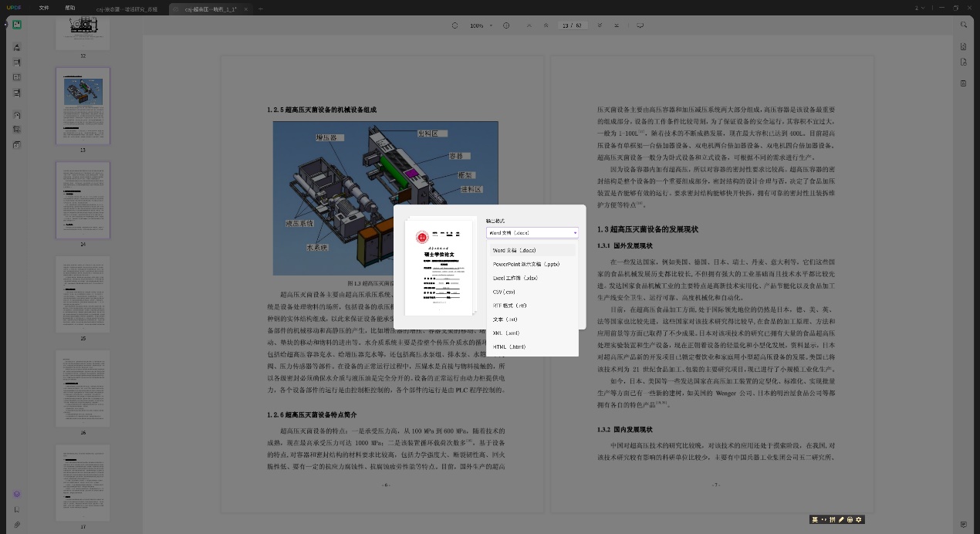This screenshot has height=534, width=980.
Task: Click the zoom in icon beside 100%
Action: coord(506,25)
